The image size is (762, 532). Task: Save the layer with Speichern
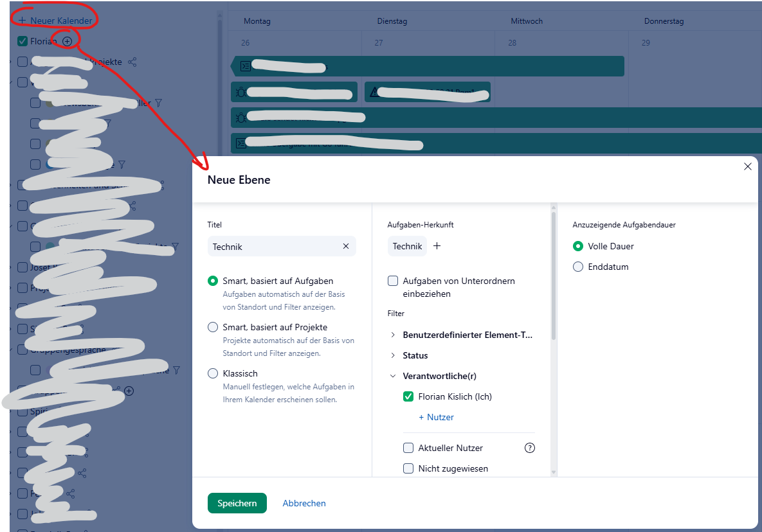click(237, 503)
